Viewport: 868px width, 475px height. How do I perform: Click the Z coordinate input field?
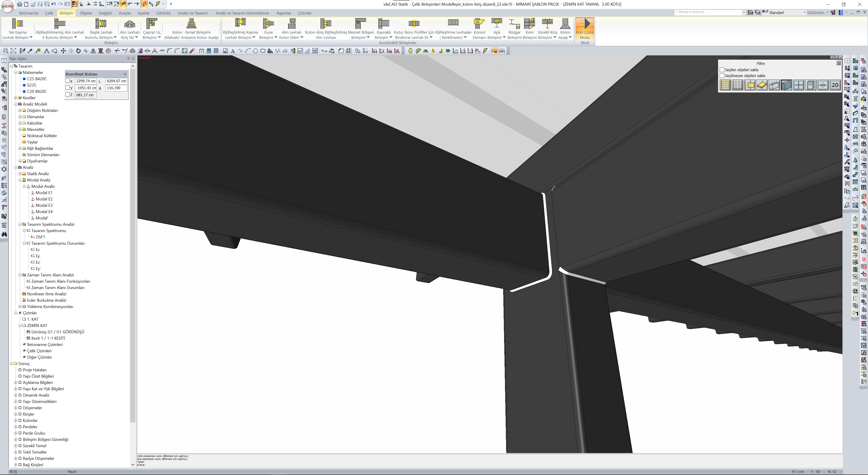tap(85, 95)
